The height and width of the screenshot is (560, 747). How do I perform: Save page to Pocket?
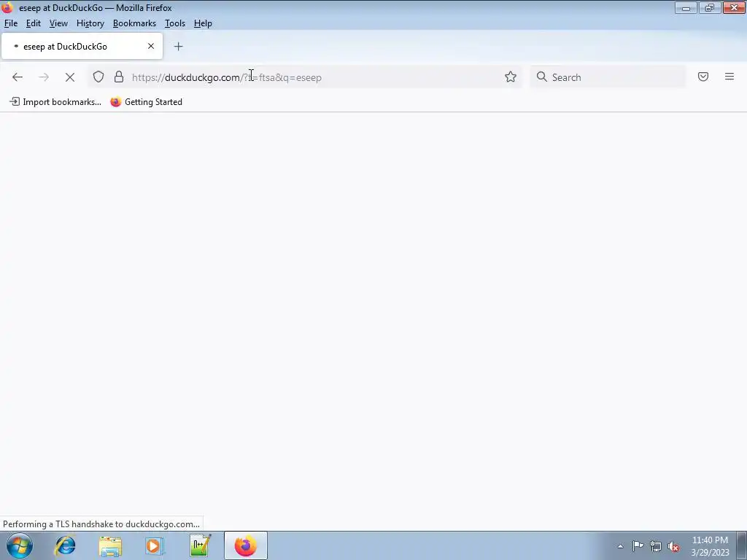pyautogui.click(x=703, y=77)
